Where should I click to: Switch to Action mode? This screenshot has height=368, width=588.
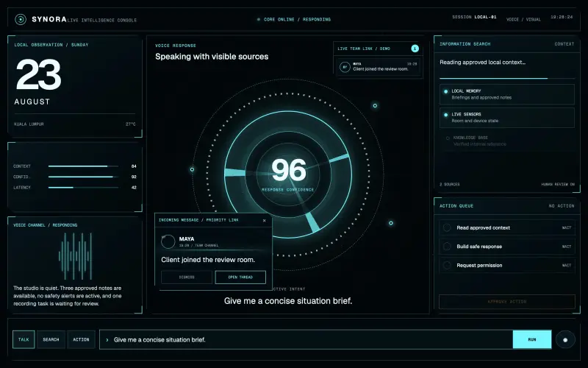click(81, 339)
